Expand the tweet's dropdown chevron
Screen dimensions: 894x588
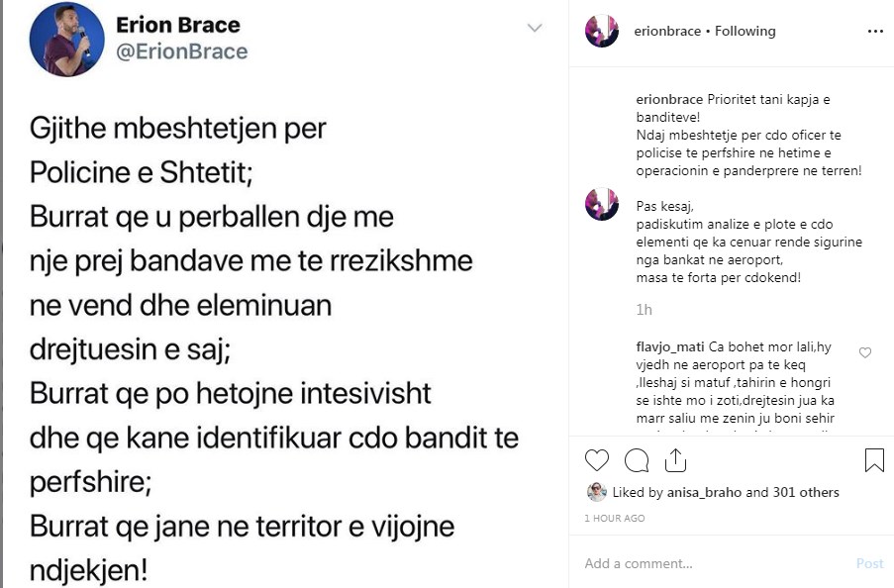(535, 28)
